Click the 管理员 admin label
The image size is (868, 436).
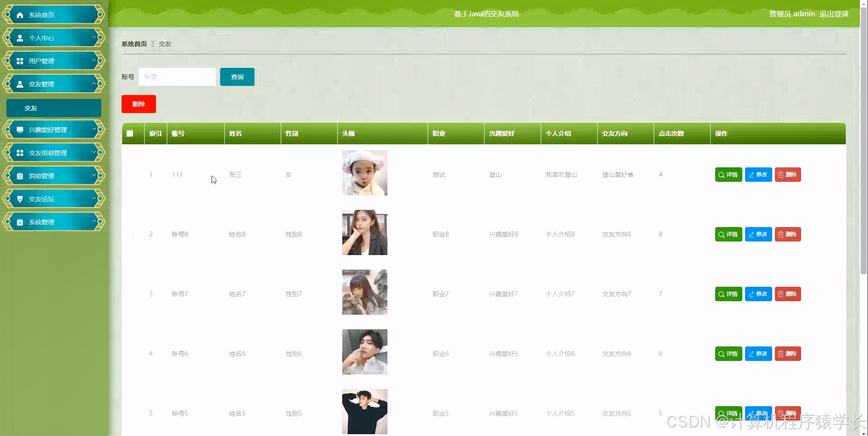792,14
